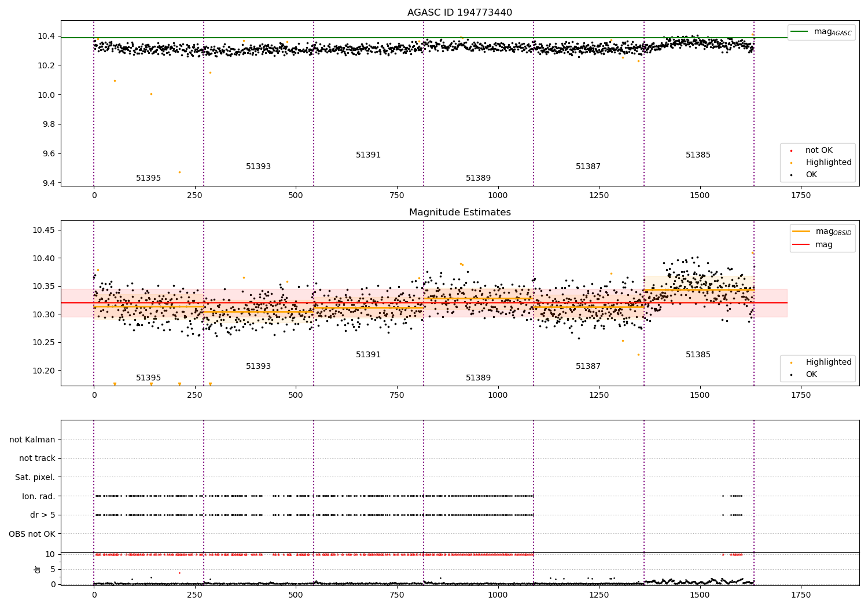This screenshot has width=868, height=608.
Task: Click the 10 tick label on dr axis
Action: pos(50,555)
